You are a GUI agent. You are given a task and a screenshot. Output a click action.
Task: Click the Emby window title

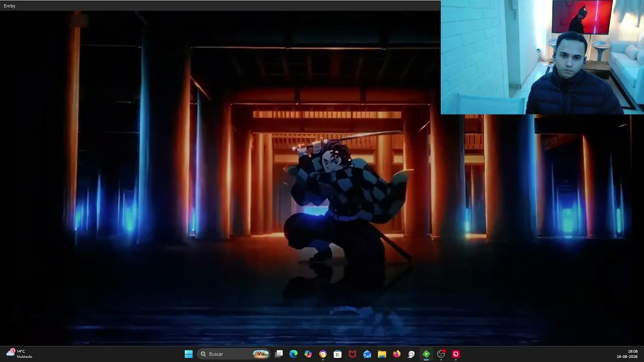pos(10,6)
